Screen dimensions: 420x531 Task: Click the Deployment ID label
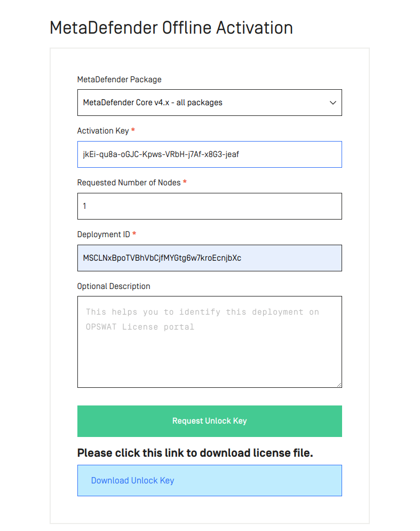104,235
